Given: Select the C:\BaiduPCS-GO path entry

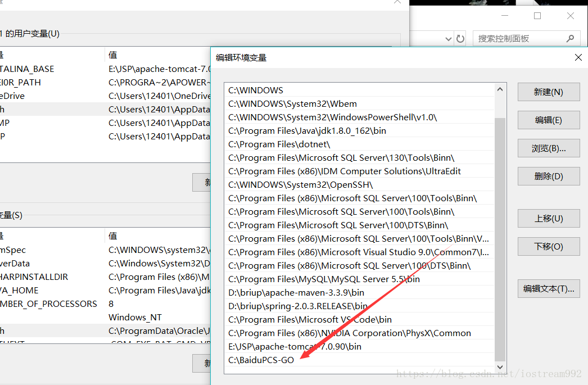Looking at the screenshot, I should coord(360,360).
